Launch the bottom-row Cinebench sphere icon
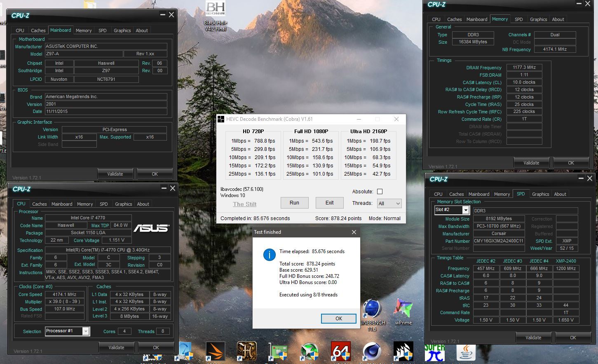 372,352
